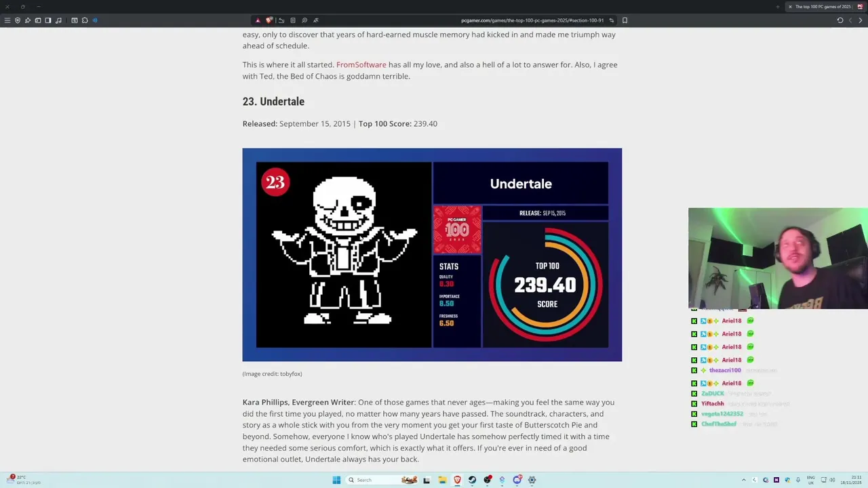This screenshot has width=868, height=488.
Task: Open the taskbar weather widget
Action: [24, 480]
